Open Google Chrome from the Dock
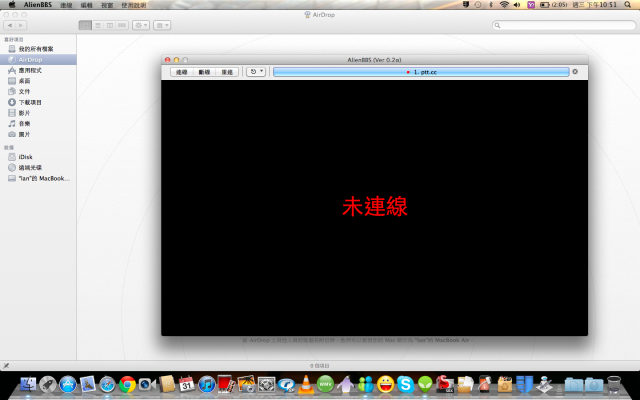This screenshot has height=400, width=640. (127, 384)
